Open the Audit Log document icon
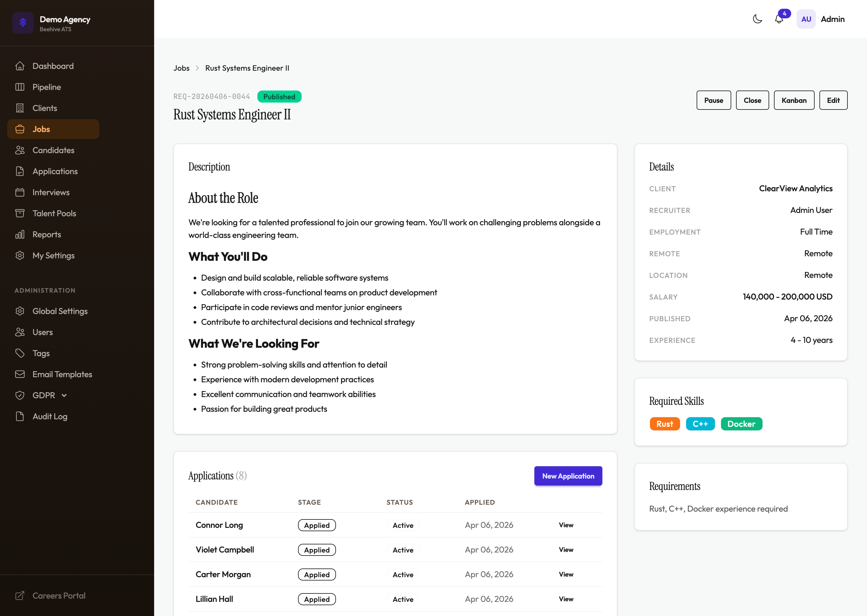 click(x=20, y=416)
